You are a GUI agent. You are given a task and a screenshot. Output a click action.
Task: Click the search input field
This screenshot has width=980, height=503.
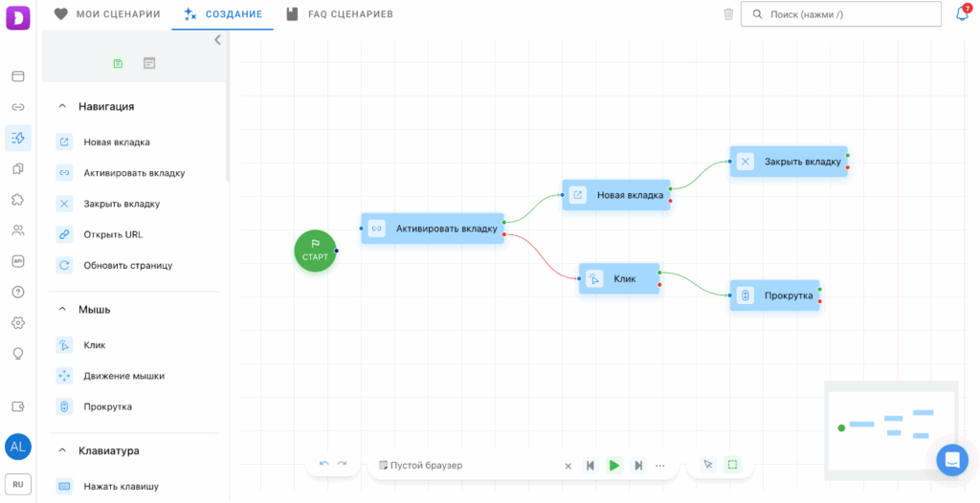click(x=840, y=14)
